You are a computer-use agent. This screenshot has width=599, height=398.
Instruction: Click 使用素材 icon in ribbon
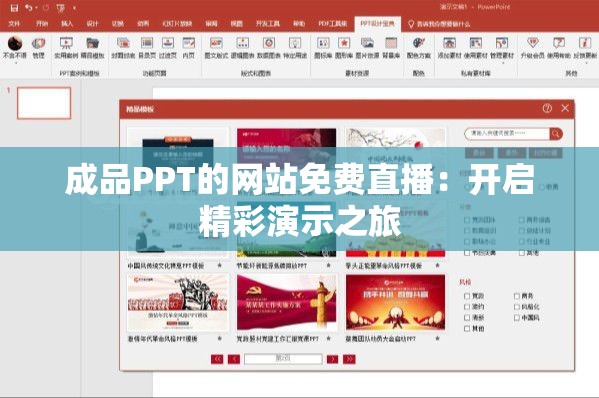click(x=476, y=48)
